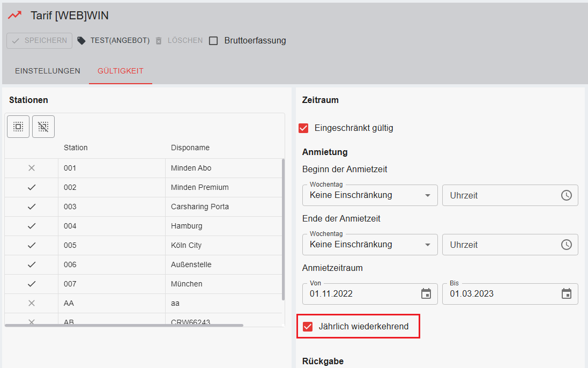Click clock icon for Beginn der Anmietzeit
This screenshot has height=368, width=588.
click(x=567, y=195)
